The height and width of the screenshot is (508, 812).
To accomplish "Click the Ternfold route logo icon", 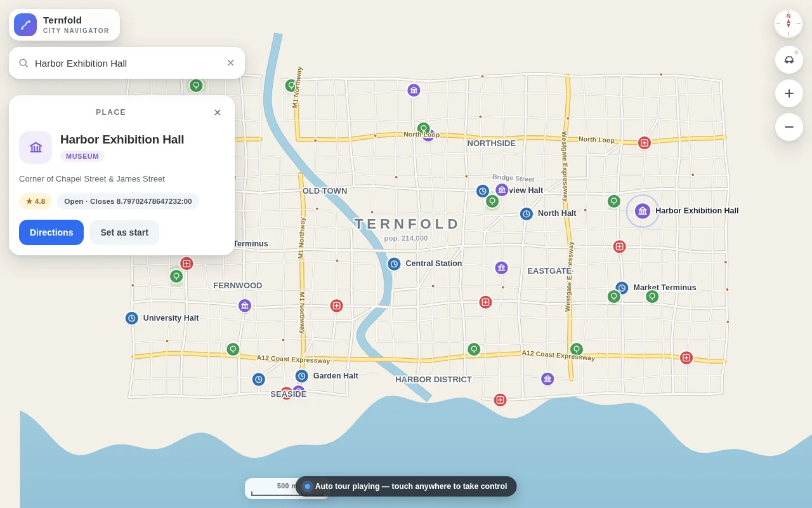I will (x=25, y=25).
